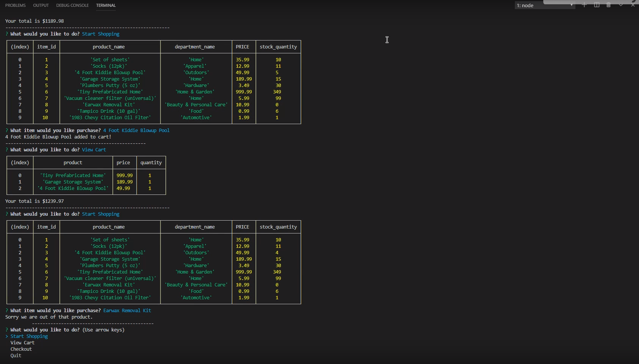The width and height of the screenshot is (639, 364).
Task: Create a new terminal with plus icon
Action: (584, 5)
